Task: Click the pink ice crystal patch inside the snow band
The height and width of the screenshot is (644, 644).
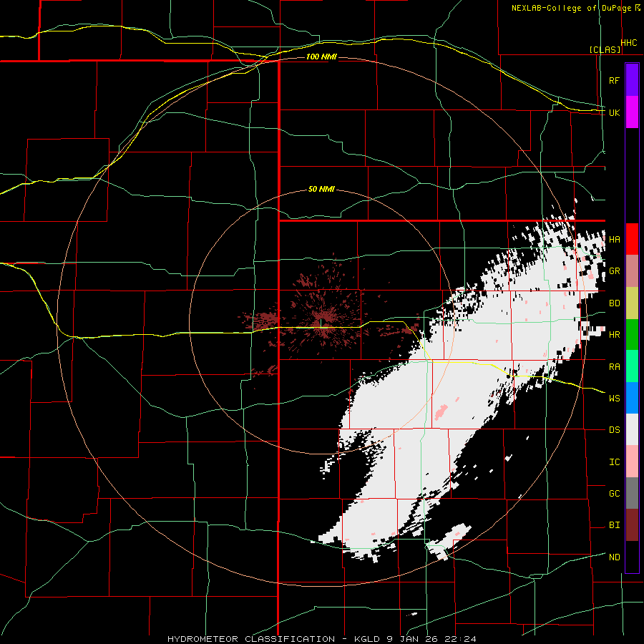Action: [441, 411]
